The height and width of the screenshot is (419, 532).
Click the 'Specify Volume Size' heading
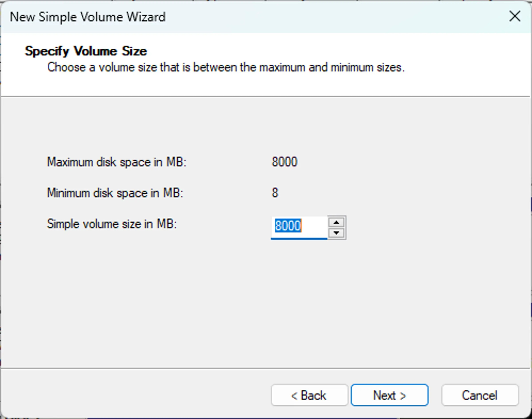86,51
